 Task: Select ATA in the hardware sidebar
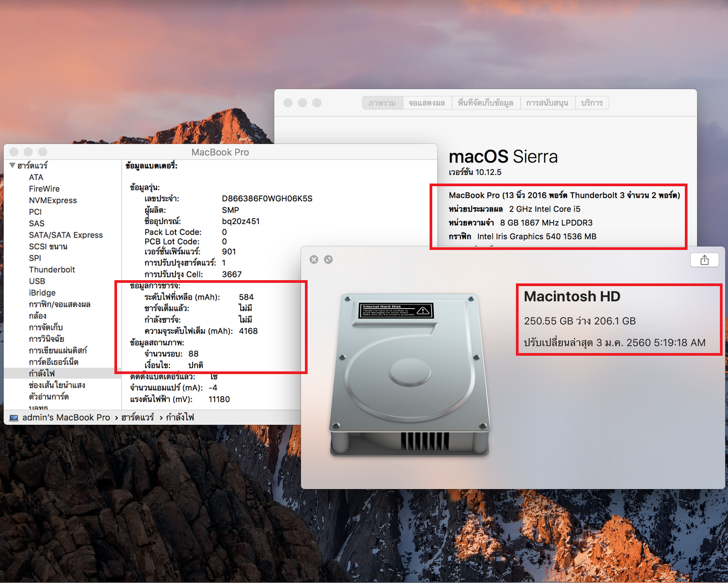pyautogui.click(x=36, y=177)
